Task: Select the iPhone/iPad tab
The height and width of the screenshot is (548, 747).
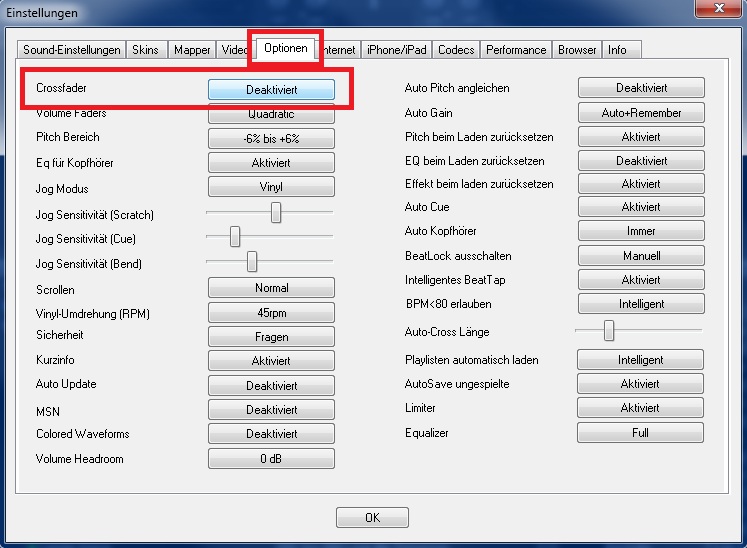Action: click(397, 50)
